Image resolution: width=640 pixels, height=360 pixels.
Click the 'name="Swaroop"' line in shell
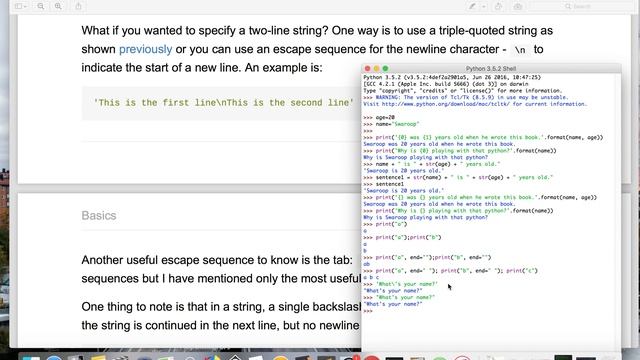point(391,124)
